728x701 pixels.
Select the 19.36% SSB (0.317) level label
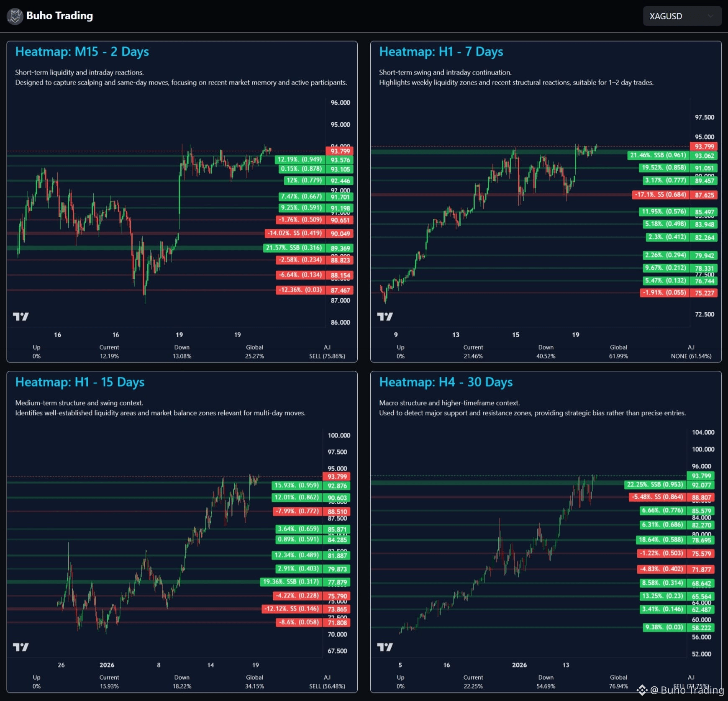pos(290,582)
